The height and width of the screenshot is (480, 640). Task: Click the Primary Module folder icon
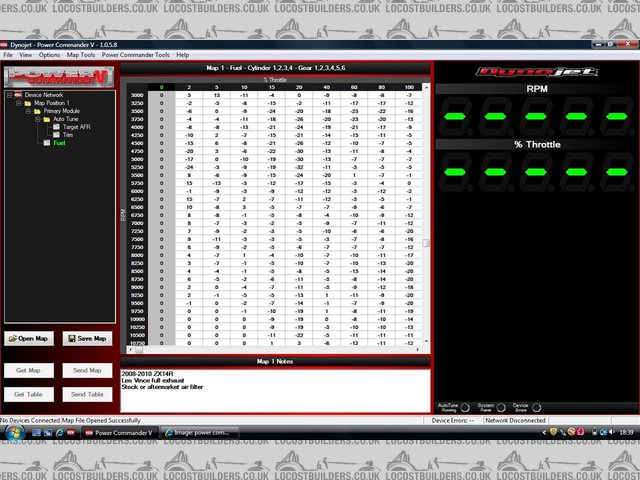point(37,111)
